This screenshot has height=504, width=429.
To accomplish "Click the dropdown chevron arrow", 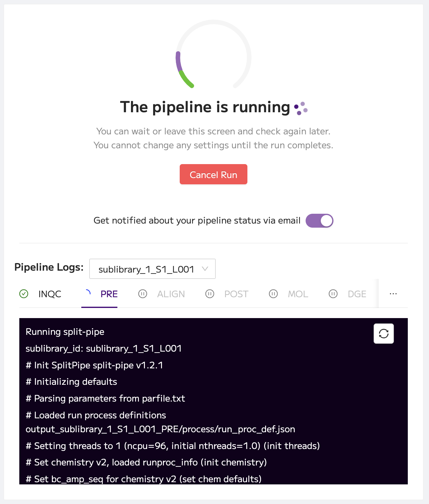I will [205, 269].
